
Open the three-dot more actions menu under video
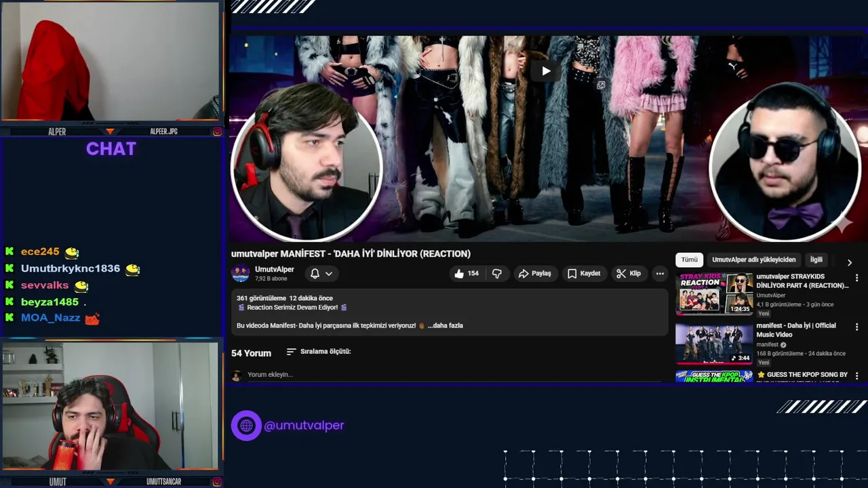pyautogui.click(x=660, y=273)
